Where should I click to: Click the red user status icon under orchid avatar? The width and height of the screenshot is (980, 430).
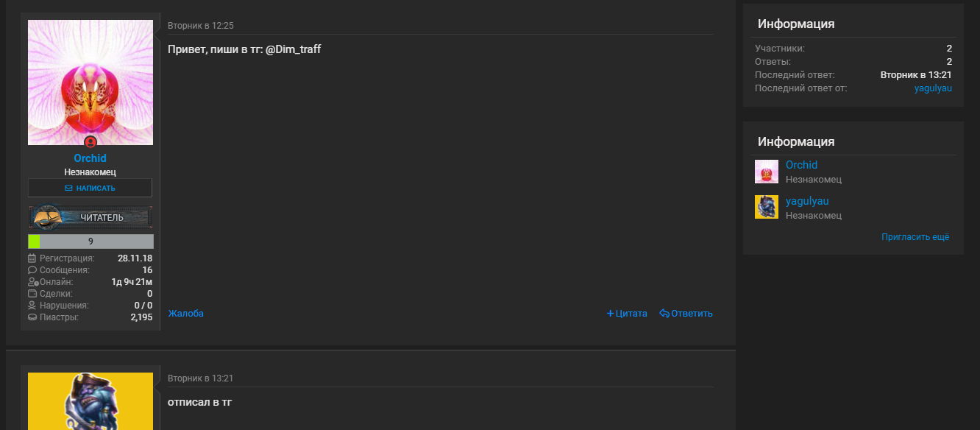(x=90, y=142)
